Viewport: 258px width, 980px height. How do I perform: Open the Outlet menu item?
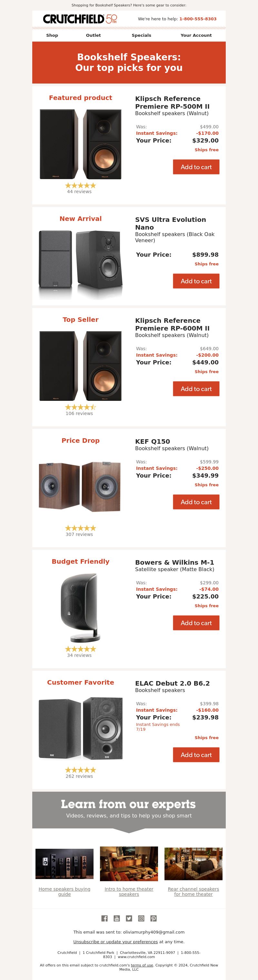(93, 35)
